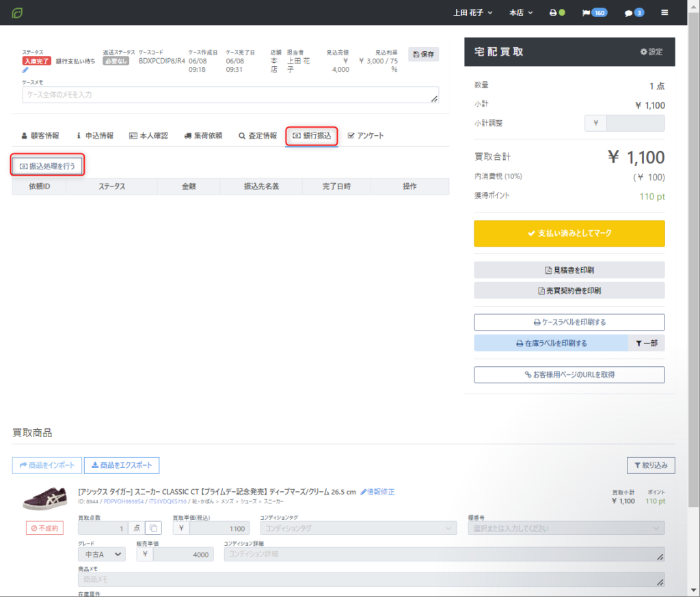Open the 上田 花子 user dropdown
This screenshot has height=597, width=700.
pos(473,12)
